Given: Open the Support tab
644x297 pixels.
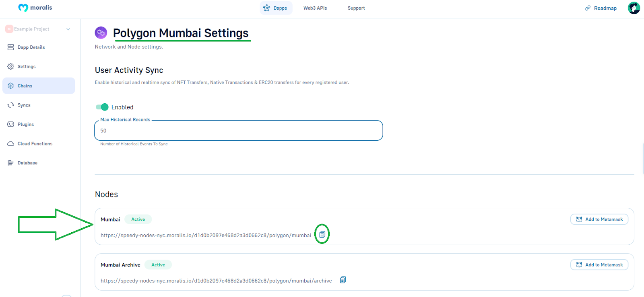Looking at the screenshot, I should 356,8.
